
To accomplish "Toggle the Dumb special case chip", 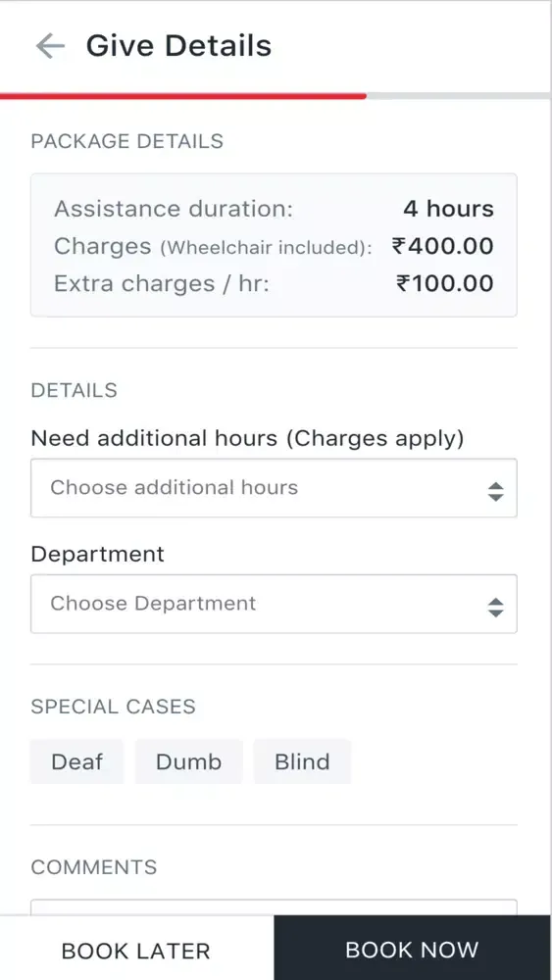I will pyautogui.click(x=189, y=761).
